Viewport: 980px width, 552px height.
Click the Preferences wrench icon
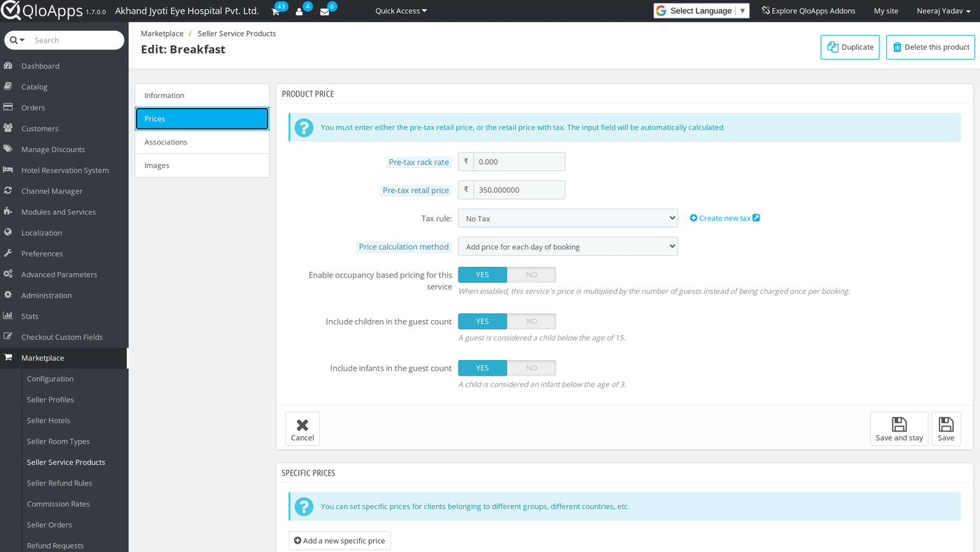(8, 254)
